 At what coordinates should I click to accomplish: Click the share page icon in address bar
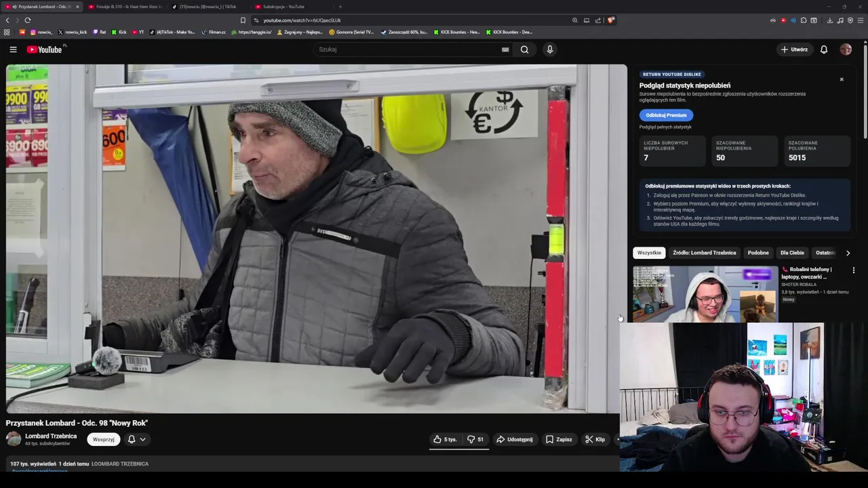tap(598, 20)
